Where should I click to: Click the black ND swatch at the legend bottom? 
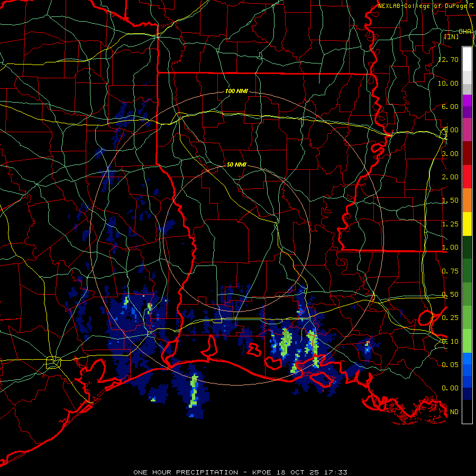pyautogui.click(x=467, y=411)
